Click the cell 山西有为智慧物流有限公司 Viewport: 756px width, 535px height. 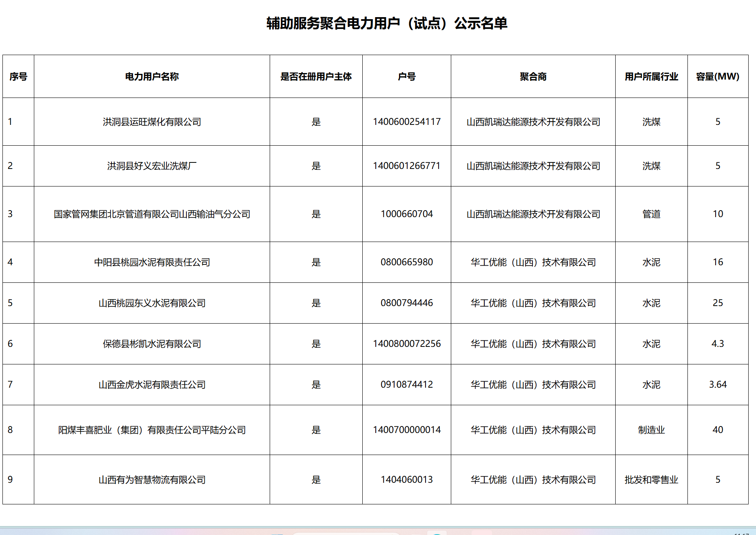(x=152, y=480)
